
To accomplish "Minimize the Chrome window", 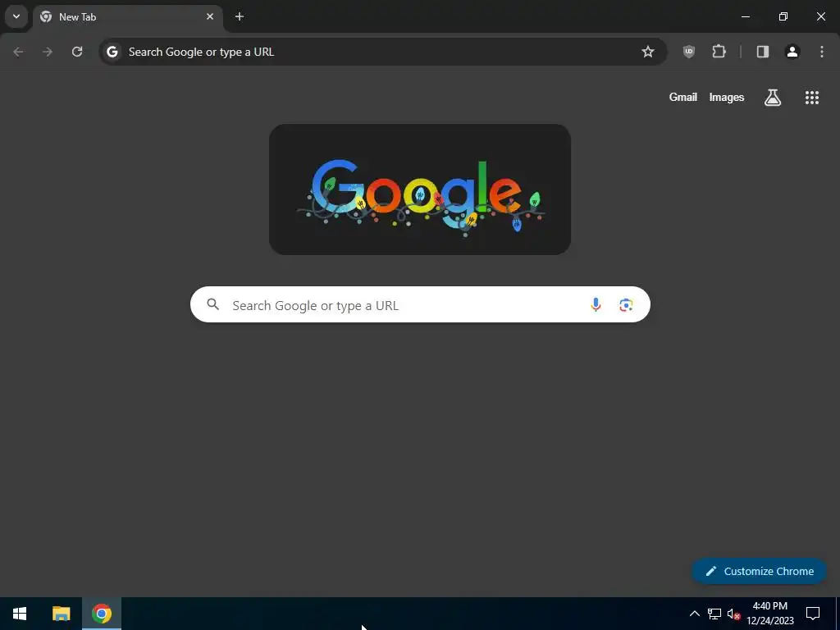I will pos(745,16).
